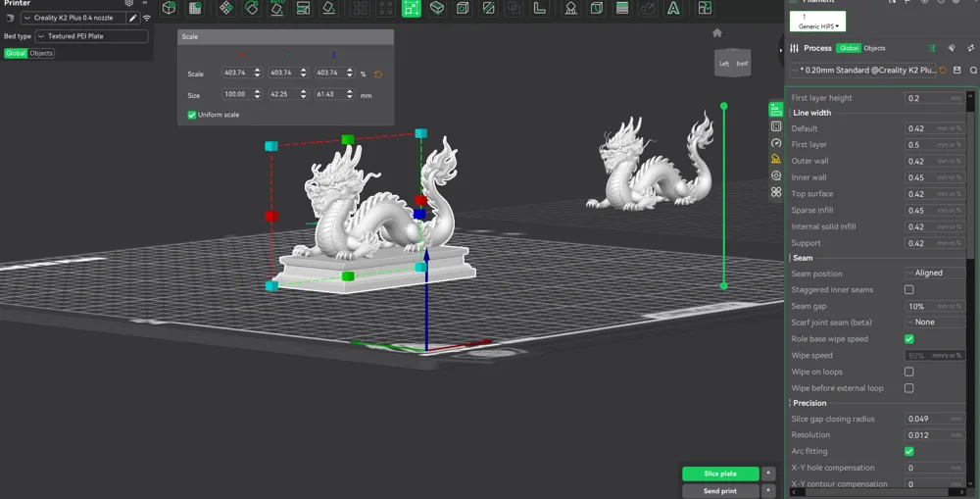Viewport: 980px width, 499px height.
Task: Edit printer preset with pencil icon
Action: point(133,18)
